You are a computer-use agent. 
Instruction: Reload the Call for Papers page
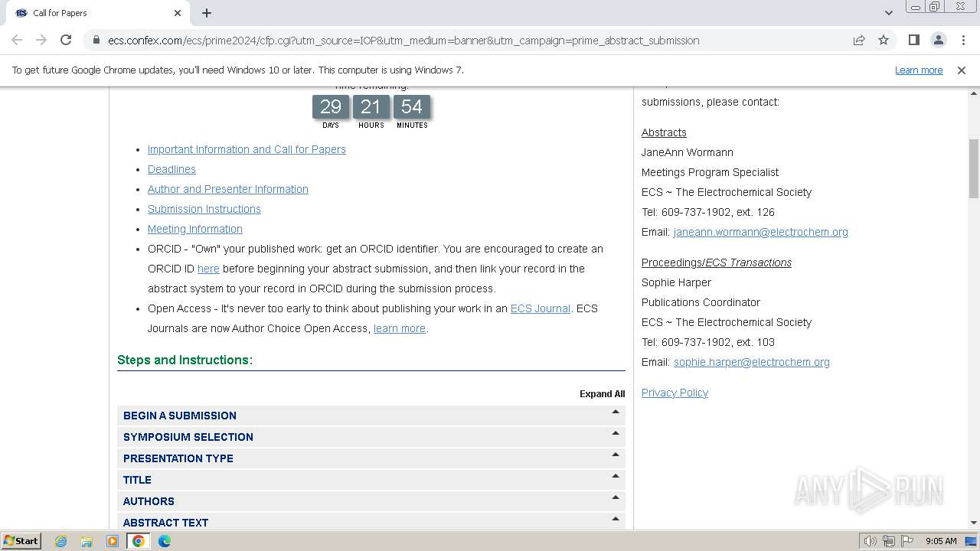tap(66, 40)
